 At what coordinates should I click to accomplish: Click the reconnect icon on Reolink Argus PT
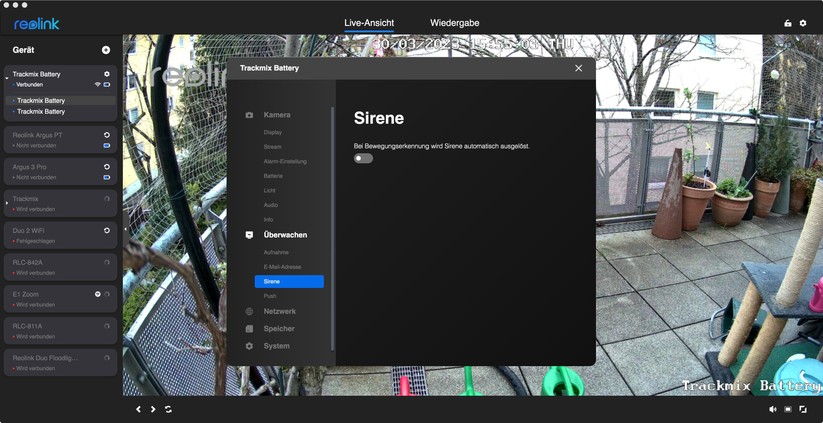(107, 134)
